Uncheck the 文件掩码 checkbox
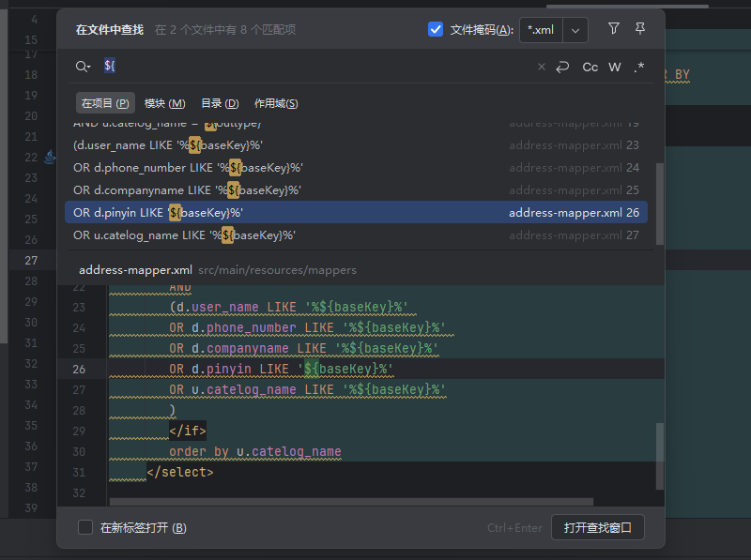 pyautogui.click(x=436, y=29)
